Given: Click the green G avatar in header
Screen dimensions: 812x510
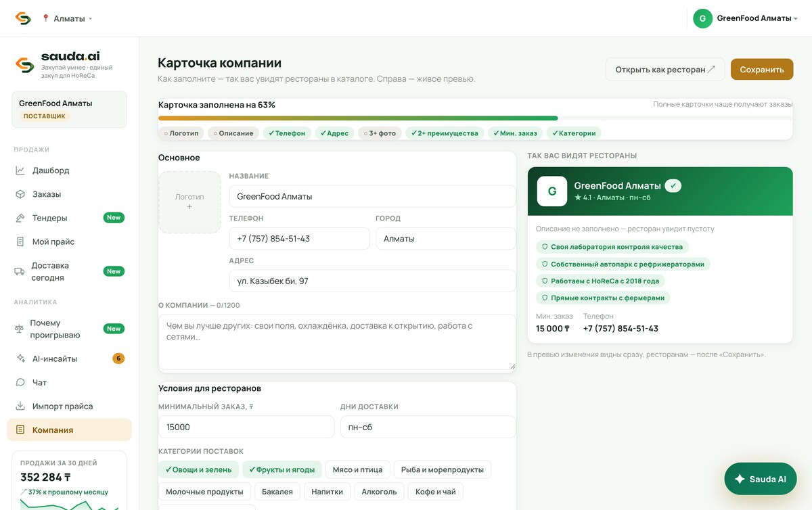Looking at the screenshot, I should (x=702, y=18).
